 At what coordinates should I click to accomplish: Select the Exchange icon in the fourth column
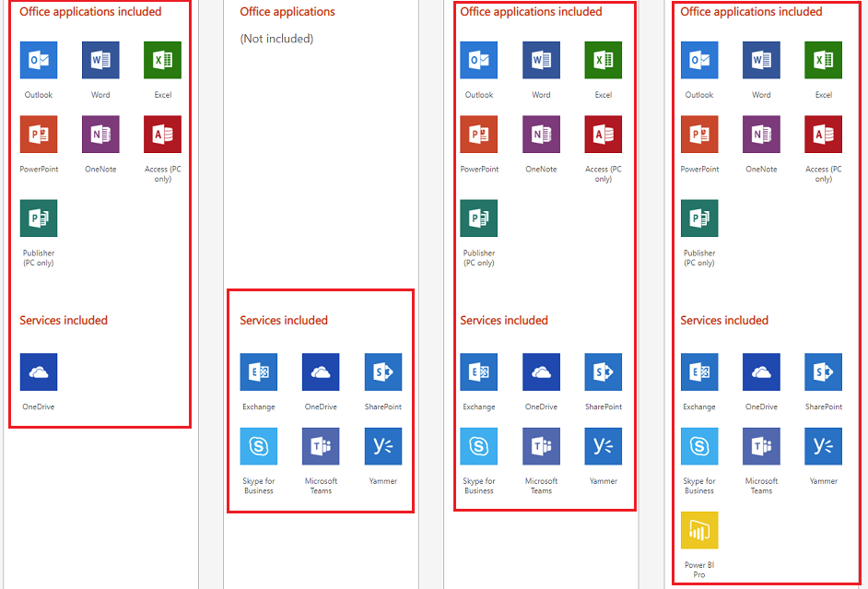click(699, 372)
